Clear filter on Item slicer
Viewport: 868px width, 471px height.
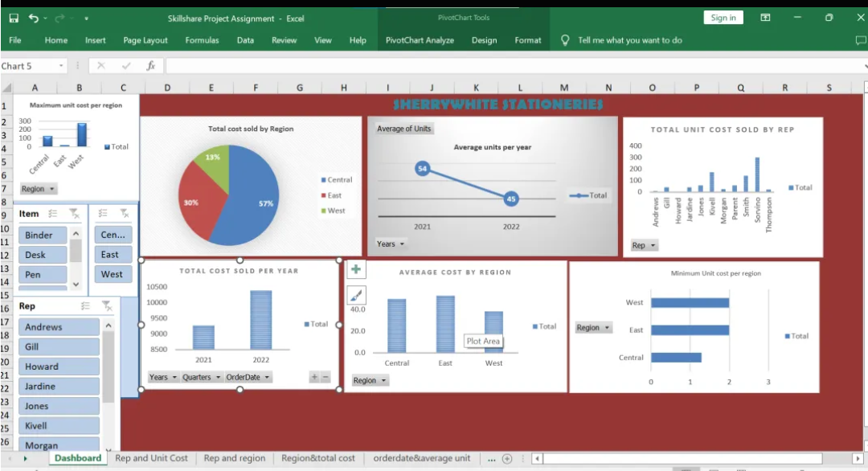coord(73,214)
